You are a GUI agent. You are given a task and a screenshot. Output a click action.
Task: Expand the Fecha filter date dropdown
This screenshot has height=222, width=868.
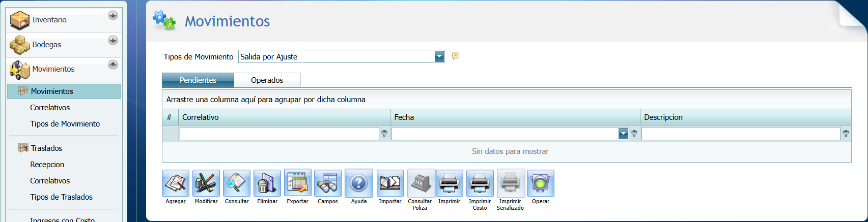pos(623,134)
